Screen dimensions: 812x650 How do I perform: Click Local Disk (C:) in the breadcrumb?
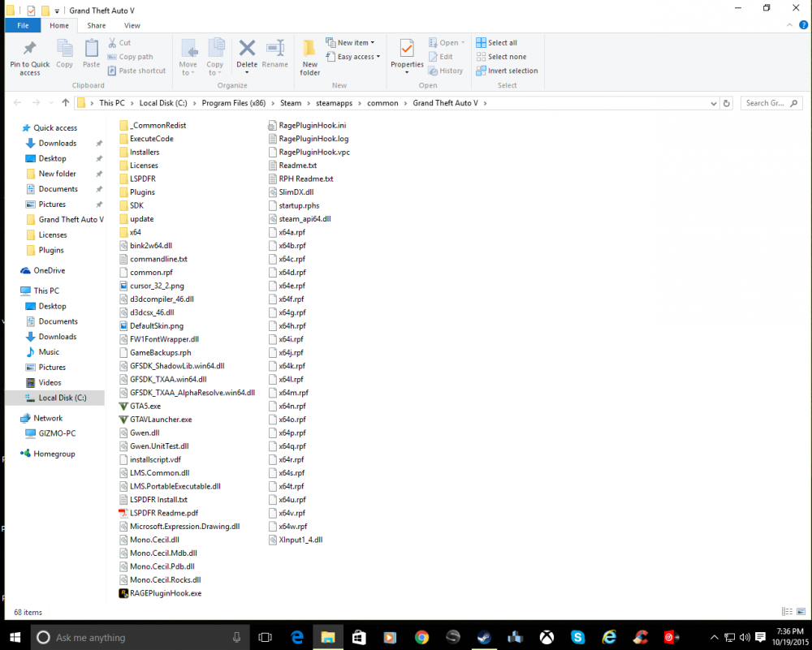point(163,103)
